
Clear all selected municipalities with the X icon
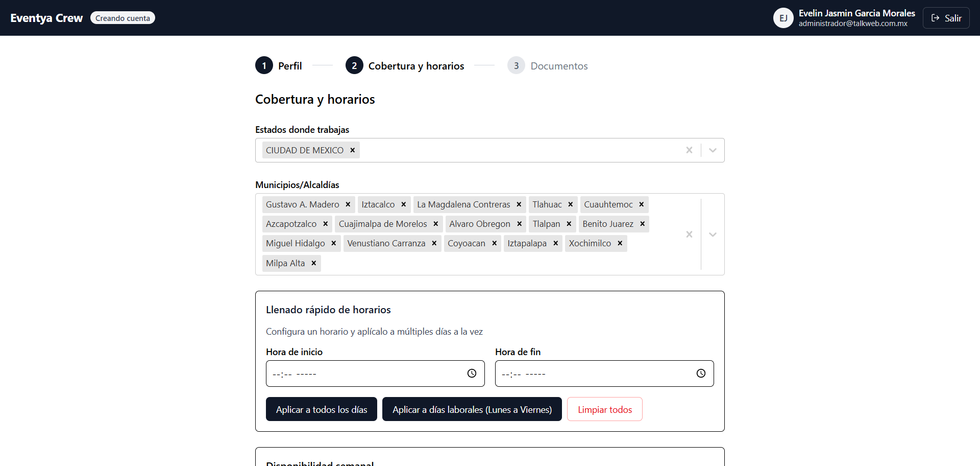(x=689, y=234)
